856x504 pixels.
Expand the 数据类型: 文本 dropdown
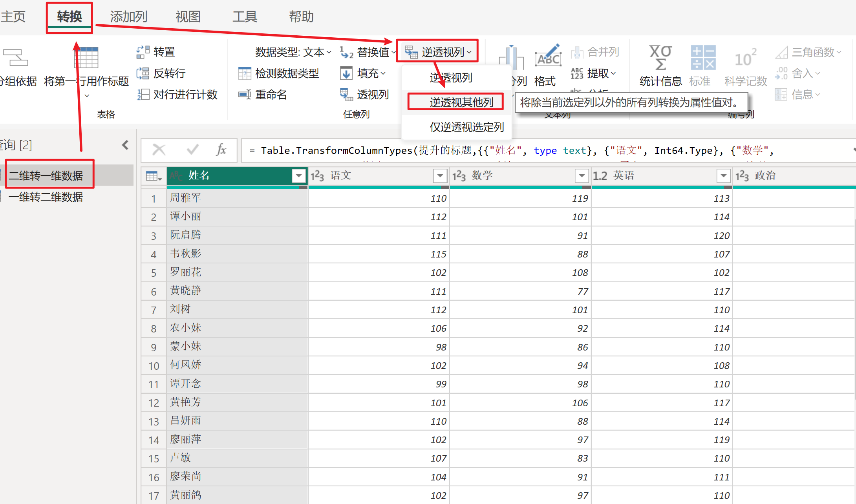click(x=293, y=52)
